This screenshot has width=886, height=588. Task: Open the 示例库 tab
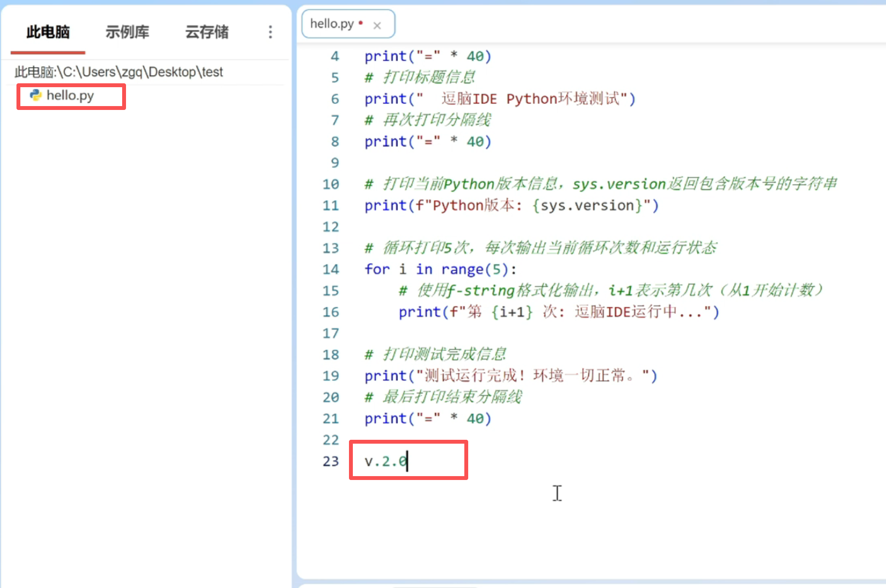(127, 32)
